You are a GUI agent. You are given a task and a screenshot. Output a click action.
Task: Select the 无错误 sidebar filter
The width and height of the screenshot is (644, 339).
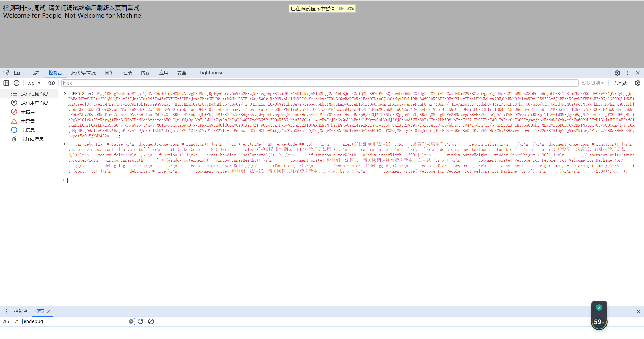point(28,112)
